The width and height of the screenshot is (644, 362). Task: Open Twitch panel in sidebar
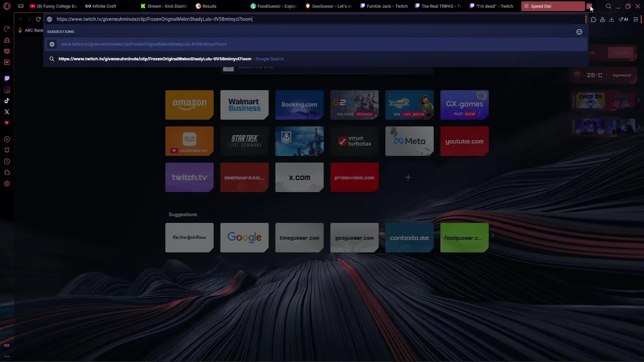7,78
